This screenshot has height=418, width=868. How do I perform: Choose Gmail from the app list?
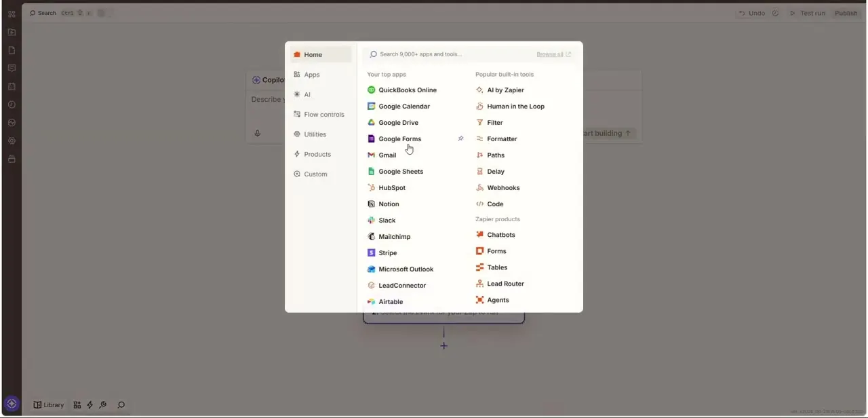(x=382, y=155)
